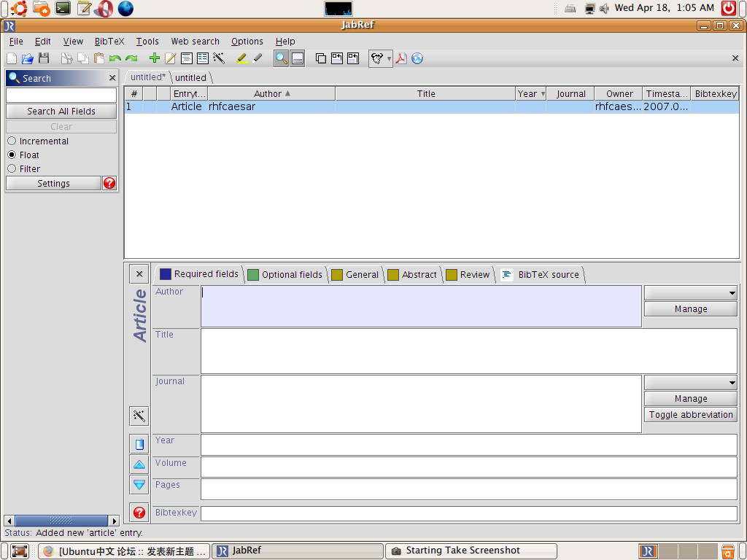The height and width of the screenshot is (560, 747).
Task: Click the Copy icon in the toolbar
Action: (83, 58)
